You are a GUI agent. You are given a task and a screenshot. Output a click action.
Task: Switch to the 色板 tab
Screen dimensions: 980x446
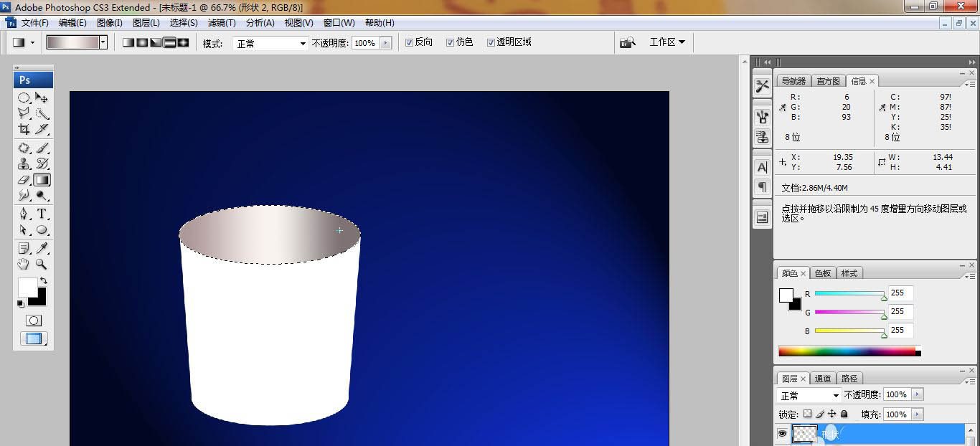tap(823, 273)
